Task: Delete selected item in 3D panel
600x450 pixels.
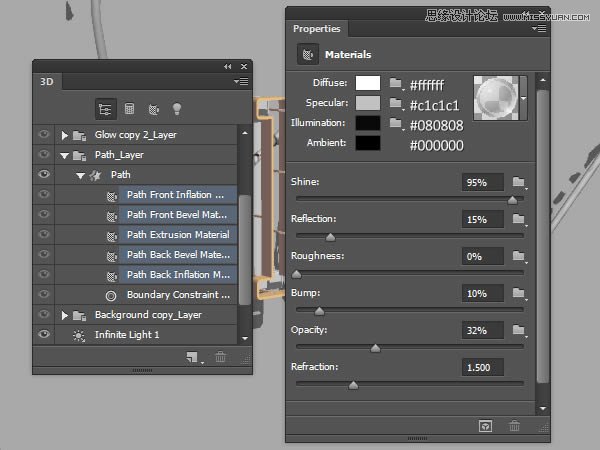Action: pos(220,357)
